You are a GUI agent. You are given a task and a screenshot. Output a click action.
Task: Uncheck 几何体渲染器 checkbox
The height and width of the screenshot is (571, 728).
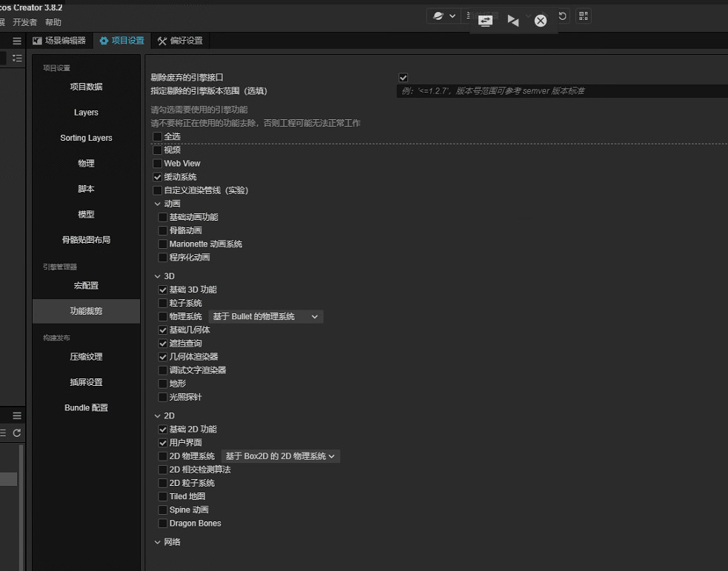tap(162, 357)
